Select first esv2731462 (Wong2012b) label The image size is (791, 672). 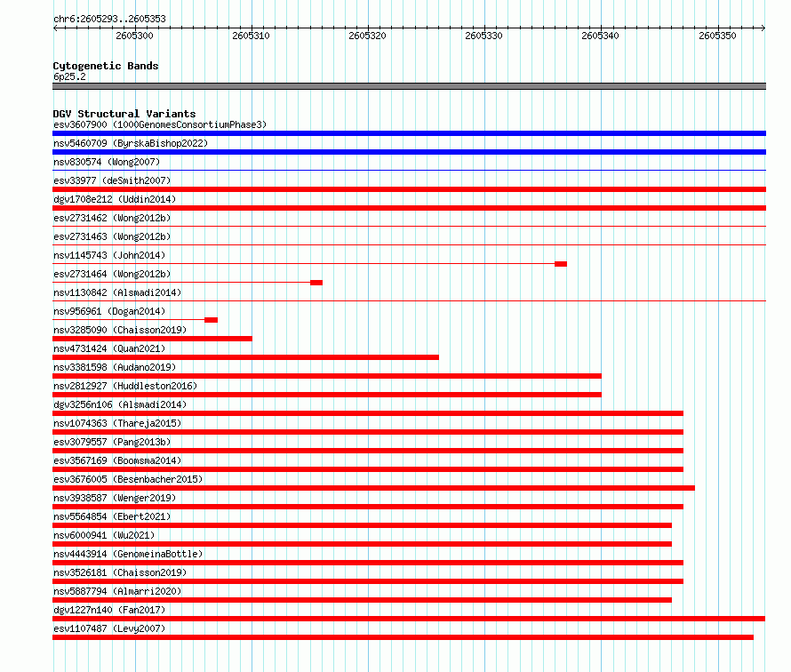pos(112,218)
